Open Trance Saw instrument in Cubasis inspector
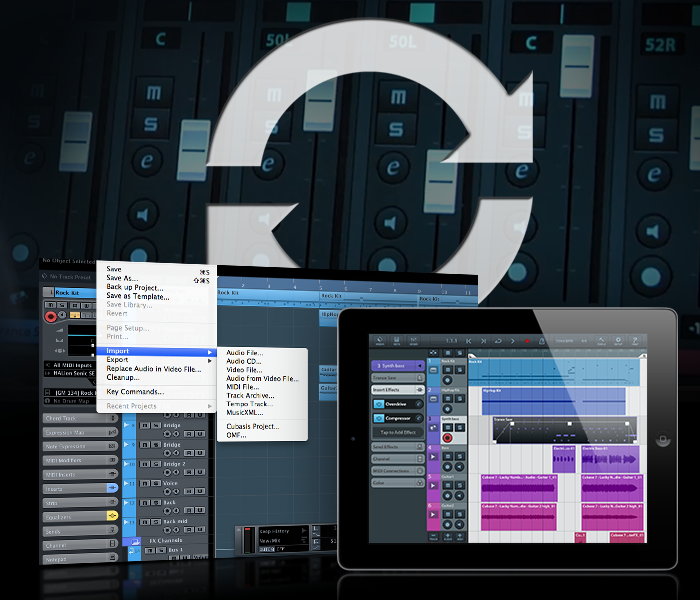The width and height of the screenshot is (700, 600). pos(398,378)
